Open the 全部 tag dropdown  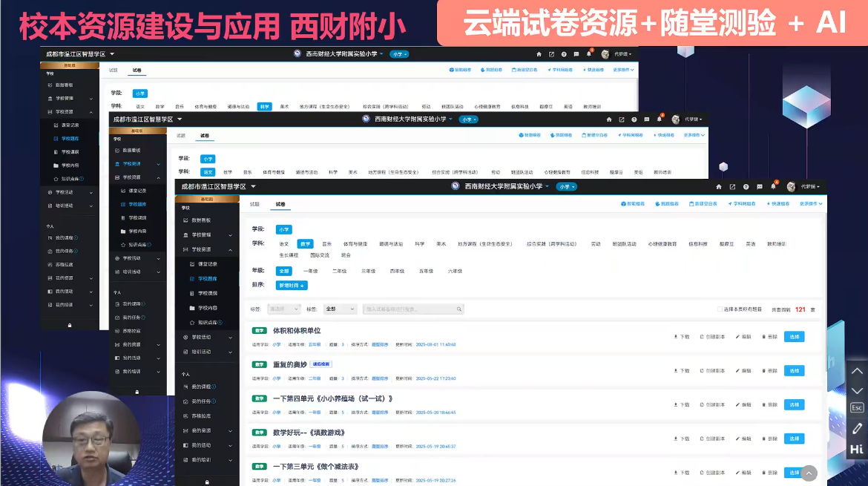tap(340, 309)
